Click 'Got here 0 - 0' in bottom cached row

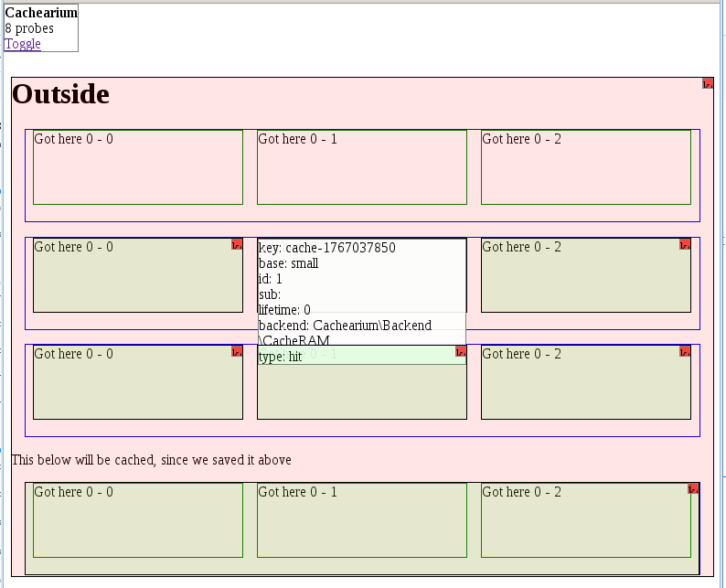click(x=74, y=492)
